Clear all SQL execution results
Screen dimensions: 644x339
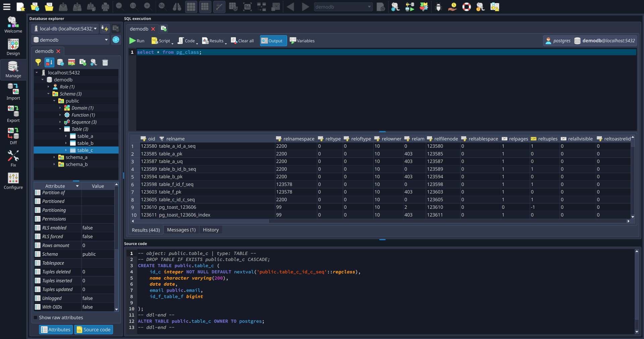(242, 41)
